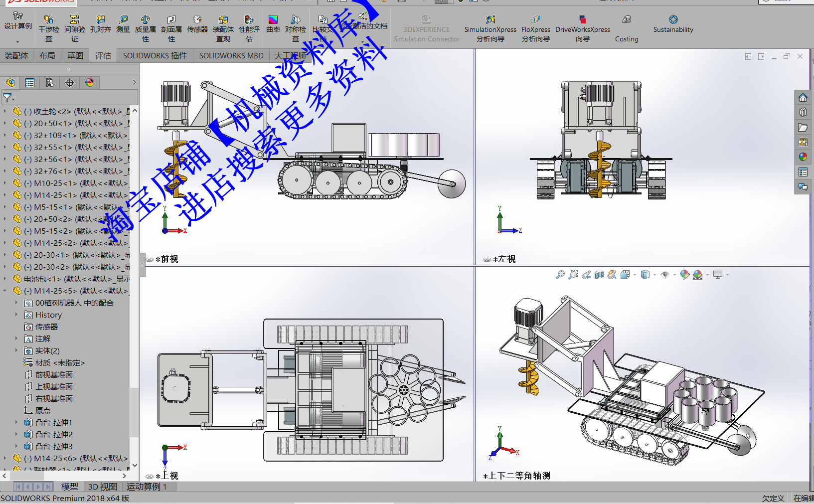Viewport: 814px width, 504px height.
Task: Open the SOLIDWORKS MBD tab
Action: click(x=231, y=56)
